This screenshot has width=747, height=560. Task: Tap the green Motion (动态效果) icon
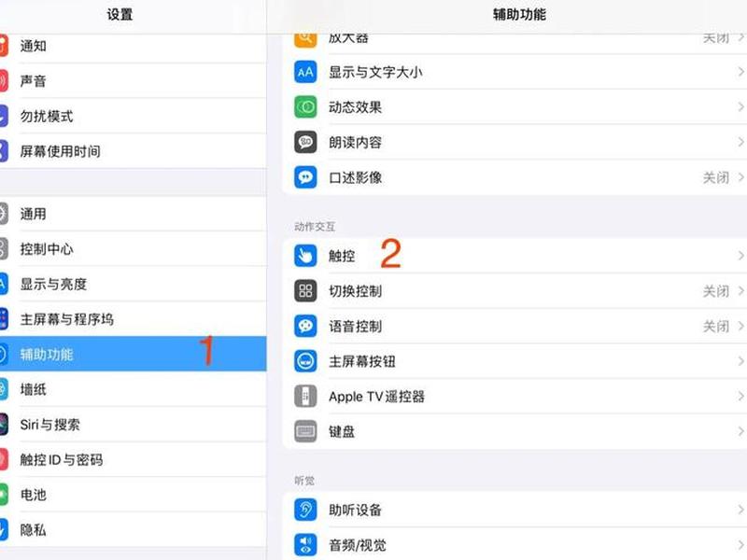coord(305,107)
